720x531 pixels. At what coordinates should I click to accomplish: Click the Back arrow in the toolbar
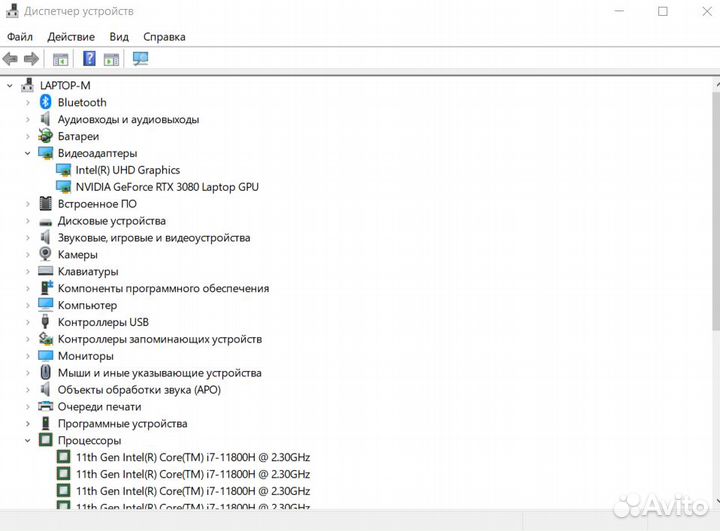[11, 59]
